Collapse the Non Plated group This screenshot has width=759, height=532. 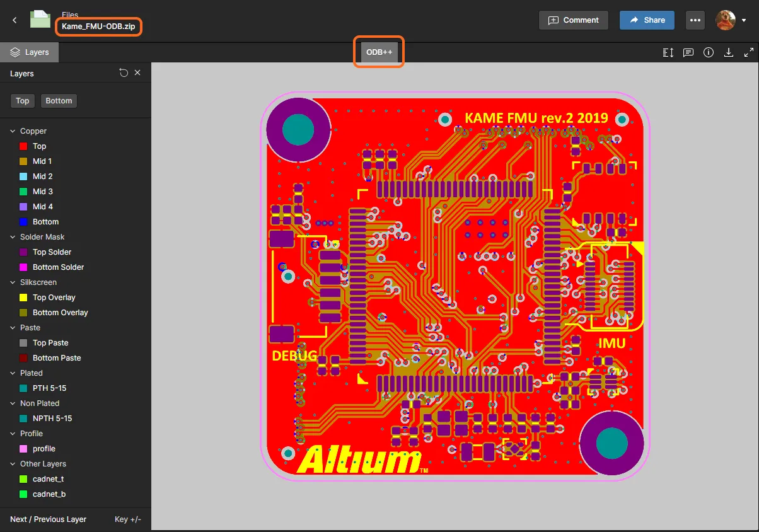point(13,403)
